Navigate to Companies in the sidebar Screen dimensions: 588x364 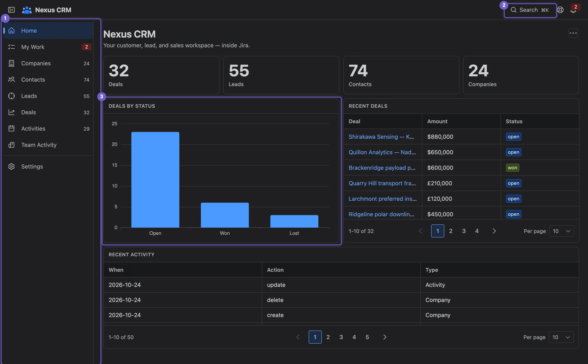[x=48, y=63]
